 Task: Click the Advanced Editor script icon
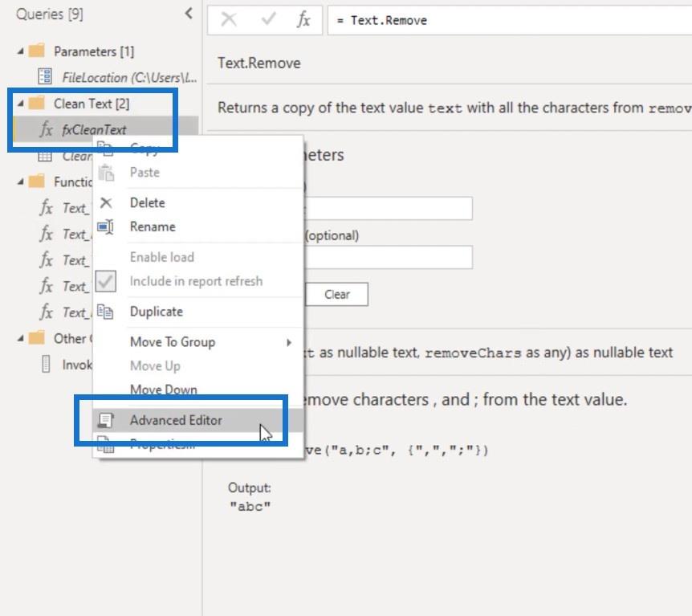click(105, 420)
